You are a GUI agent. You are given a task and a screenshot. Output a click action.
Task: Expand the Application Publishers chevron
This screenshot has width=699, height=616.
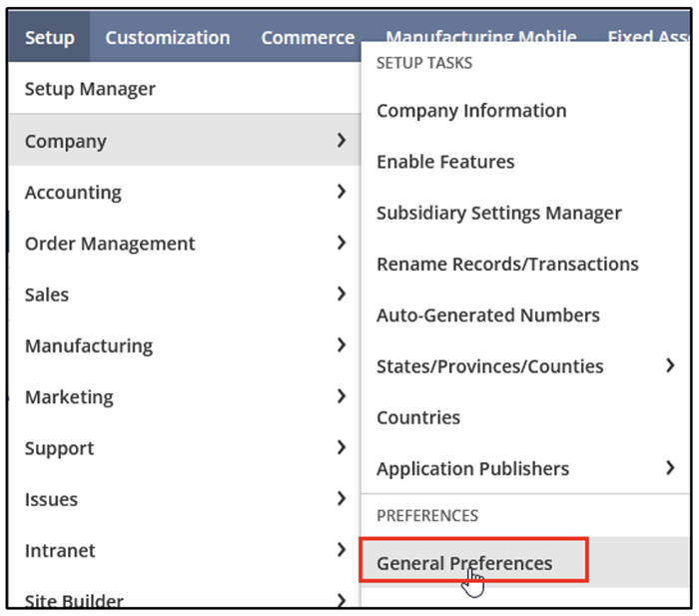pos(670,468)
